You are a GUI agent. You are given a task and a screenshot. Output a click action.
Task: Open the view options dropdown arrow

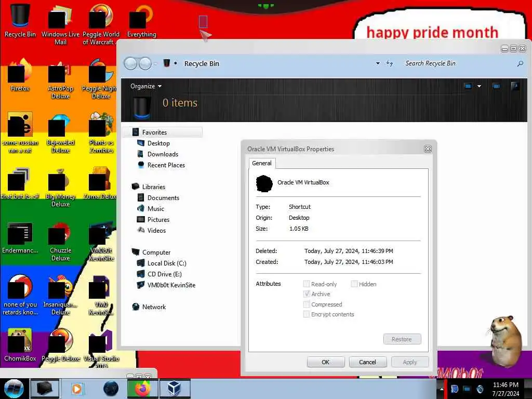point(479,86)
